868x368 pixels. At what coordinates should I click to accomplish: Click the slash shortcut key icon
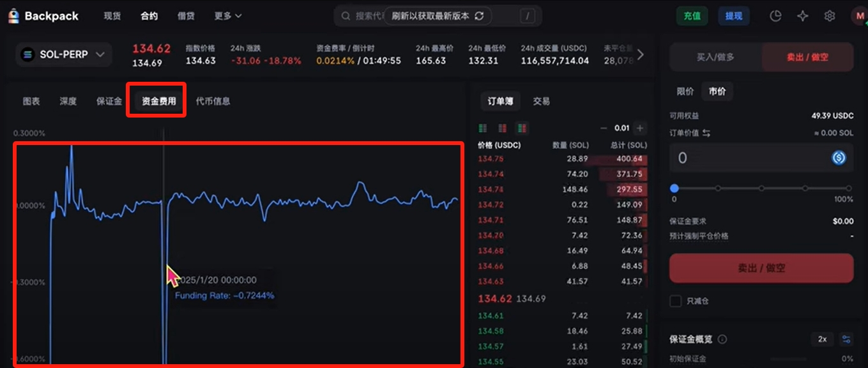pyautogui.click(x=527, y=16)
